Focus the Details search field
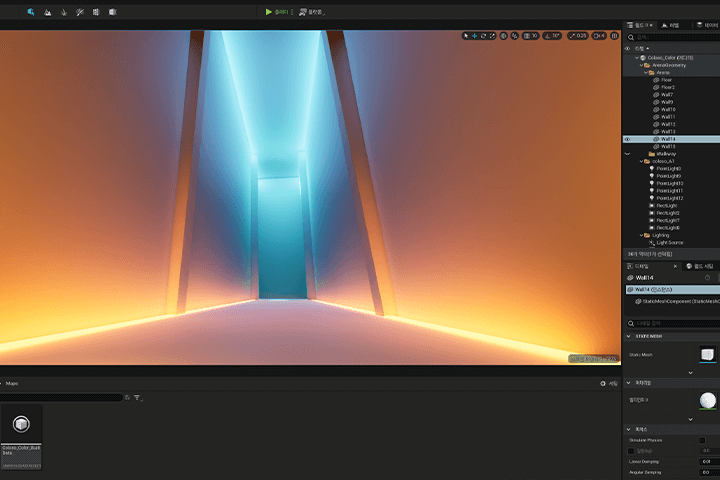 click(x=673, y=323)
